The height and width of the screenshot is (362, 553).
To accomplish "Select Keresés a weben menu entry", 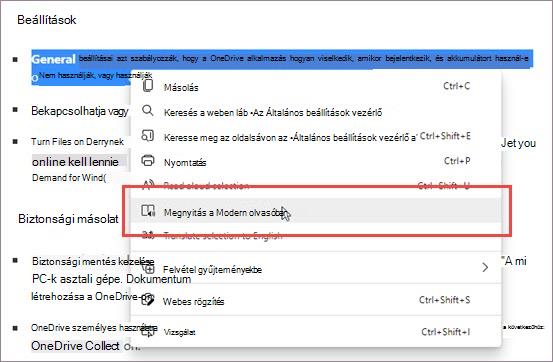I will [x=316, y=112].
